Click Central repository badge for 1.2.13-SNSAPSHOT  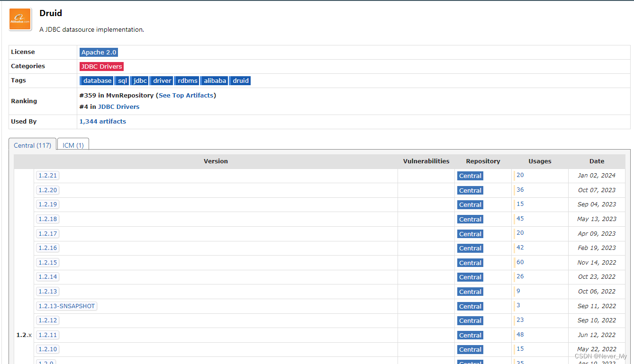click(470, 306)
